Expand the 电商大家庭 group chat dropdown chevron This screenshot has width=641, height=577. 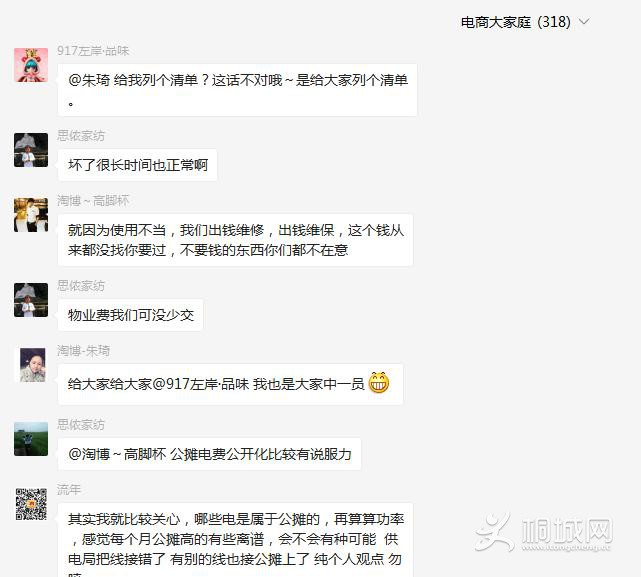click(x=585, y=21)
